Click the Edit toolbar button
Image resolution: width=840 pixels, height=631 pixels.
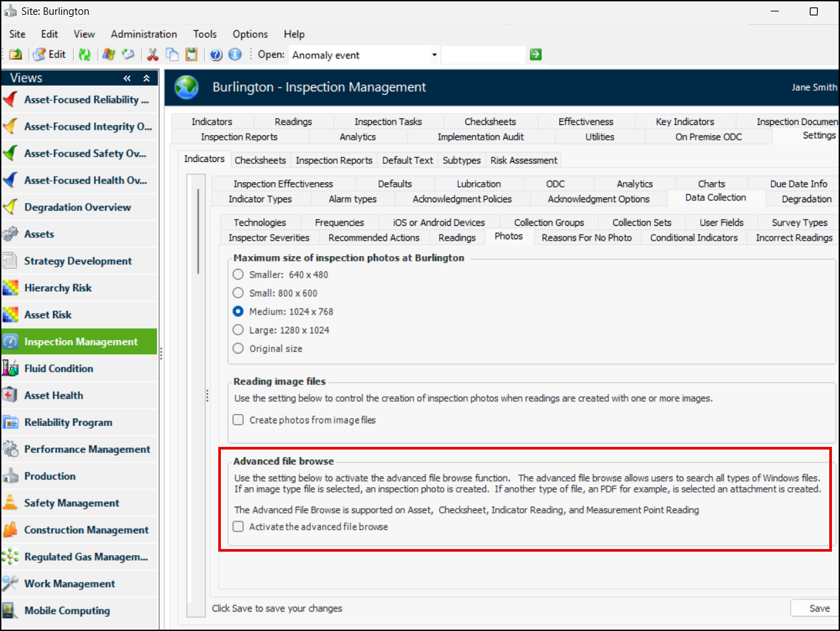click(50, 54)
